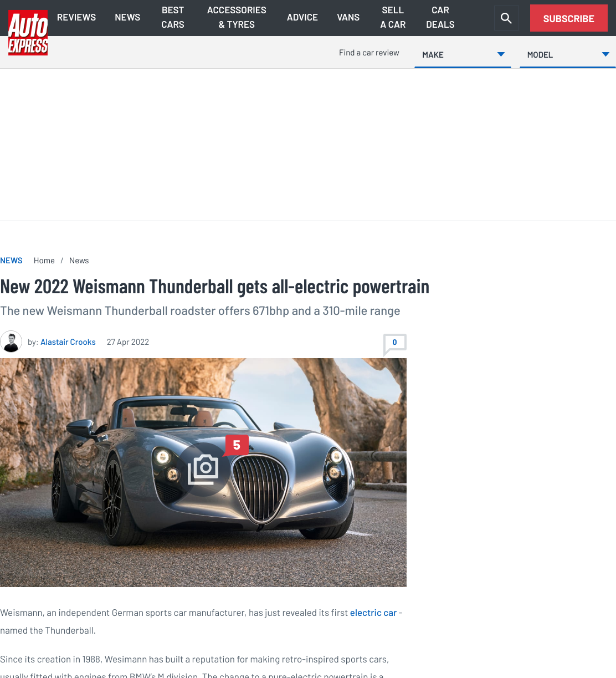Viewport: 616px width, 678px height.
Task: Expand the MAKE dropdown
Action: pyautogui.click(x=463, y=54)
